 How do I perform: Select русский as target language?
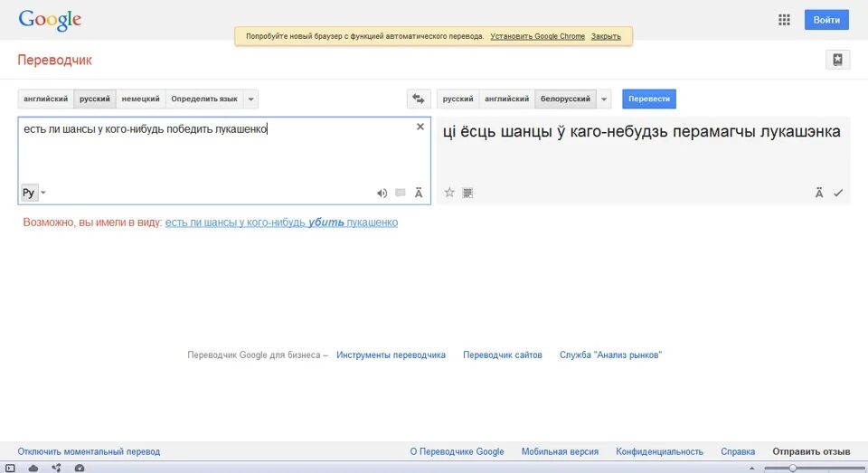click(458, 99)
